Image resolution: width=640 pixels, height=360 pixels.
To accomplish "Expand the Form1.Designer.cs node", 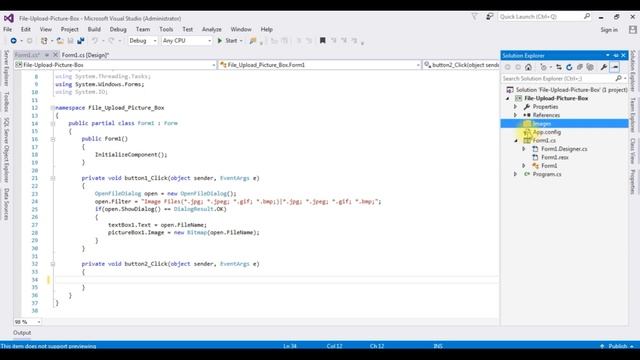I will pyautogui.click(x=524, y=149).
